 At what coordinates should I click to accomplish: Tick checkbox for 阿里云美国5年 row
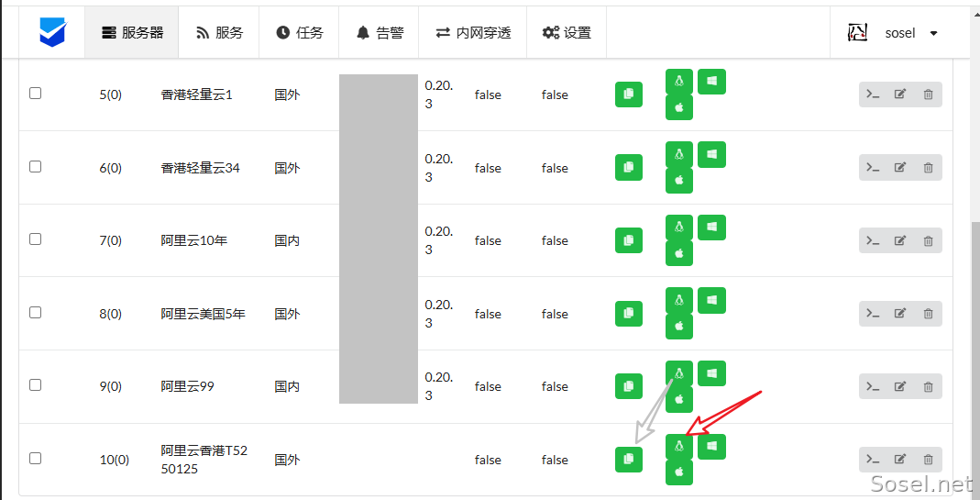point(36,312)
